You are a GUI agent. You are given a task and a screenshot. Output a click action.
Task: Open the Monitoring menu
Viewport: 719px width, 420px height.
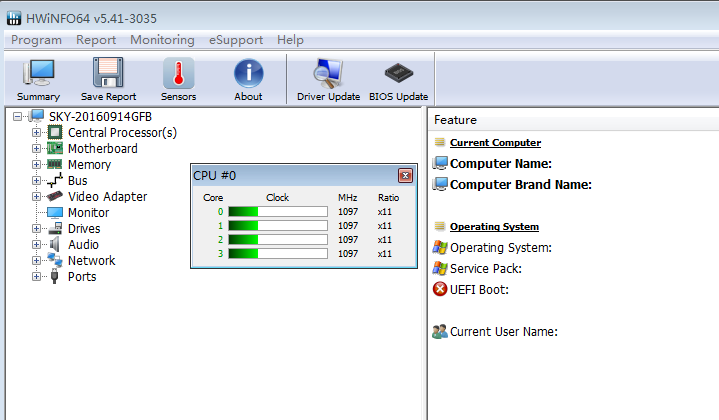coord(162,40)
